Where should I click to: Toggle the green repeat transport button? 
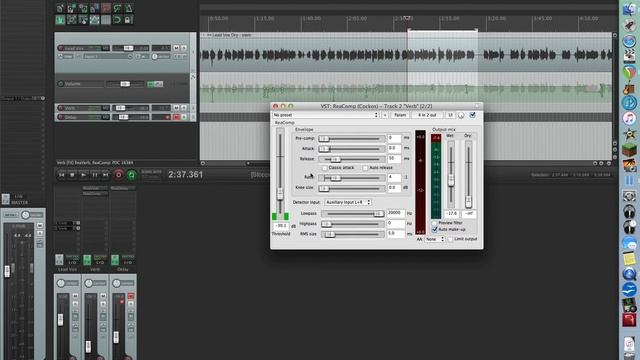click(131, 175)
